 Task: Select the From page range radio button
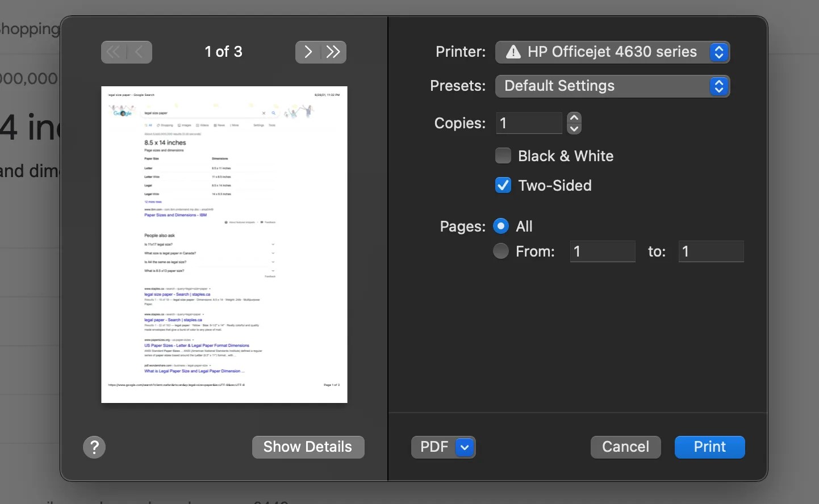500,251
